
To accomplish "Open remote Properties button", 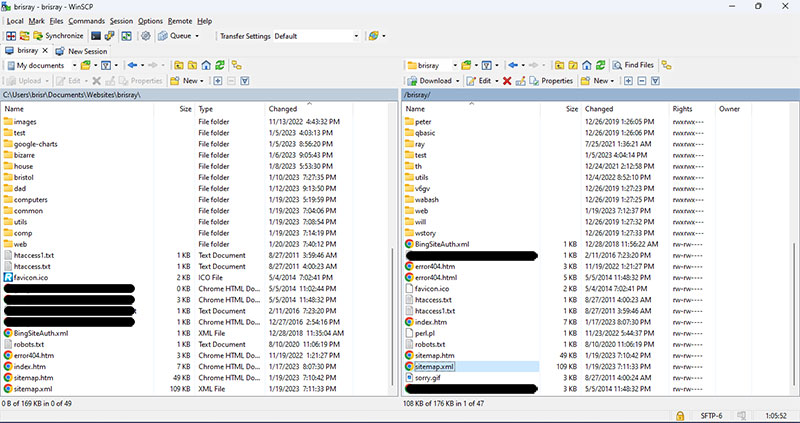I will click(x=551, y=81).
